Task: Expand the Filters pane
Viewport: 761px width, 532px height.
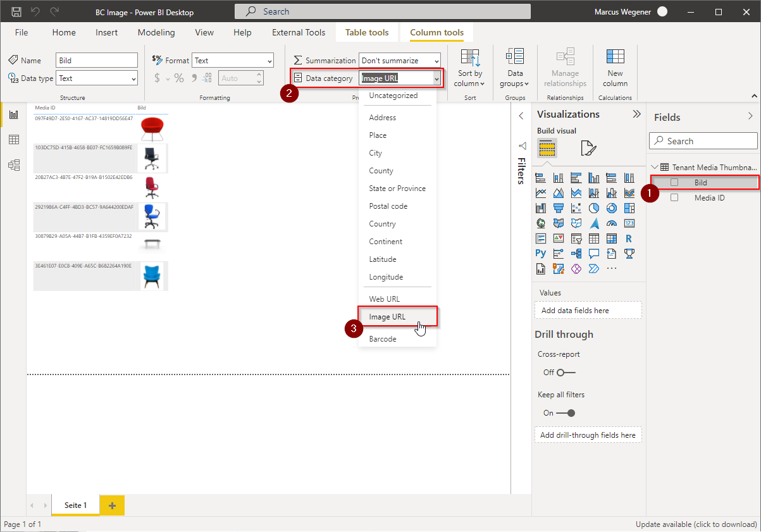Action: [521, 116]
